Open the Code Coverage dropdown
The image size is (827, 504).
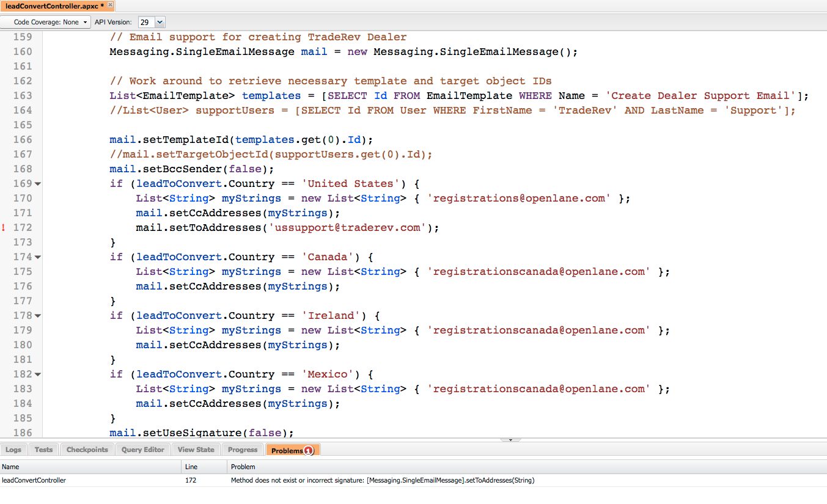tap(46, 22)
